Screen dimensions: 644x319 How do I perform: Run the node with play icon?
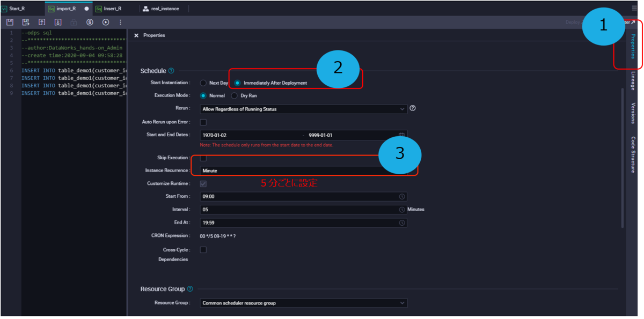pos(106,22)
